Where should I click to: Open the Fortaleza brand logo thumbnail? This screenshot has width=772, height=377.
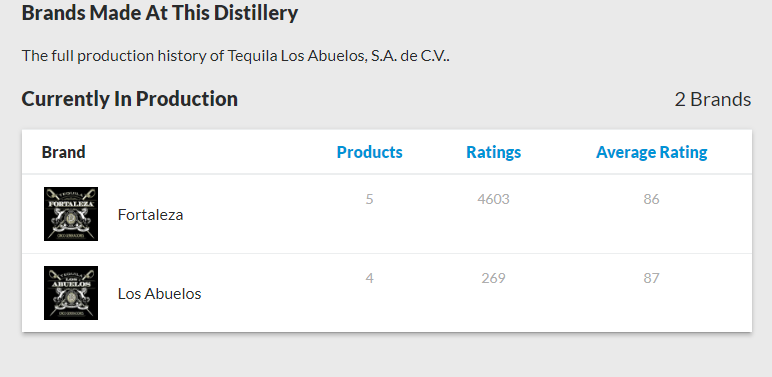pos(71,214)
